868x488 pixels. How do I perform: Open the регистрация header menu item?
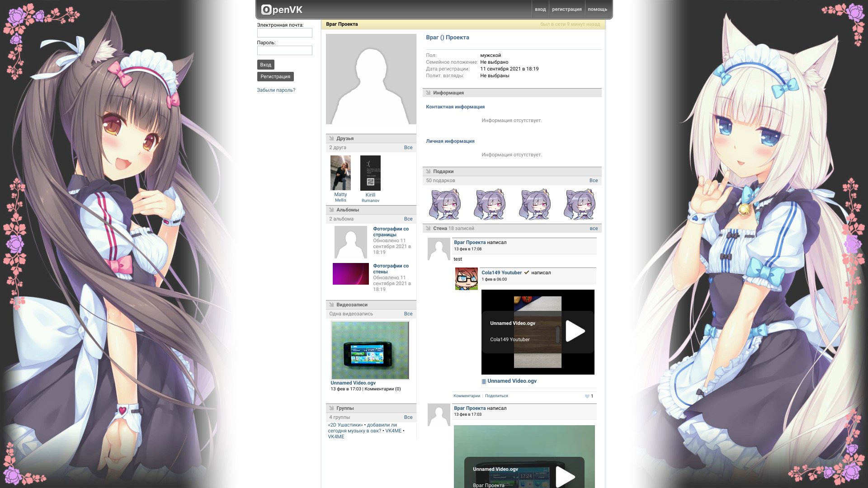[x=566, y=9]
